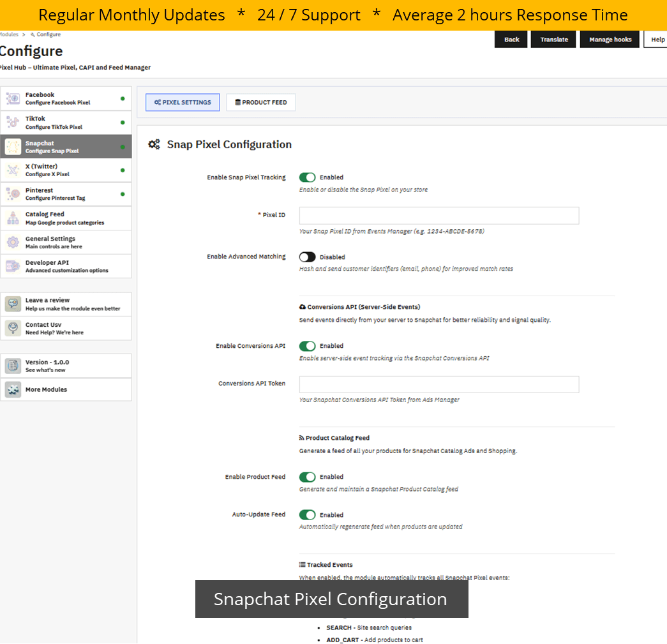The image size is (667, 644).
Task: Click the Manage hooks button
Action: coord(610,39)
